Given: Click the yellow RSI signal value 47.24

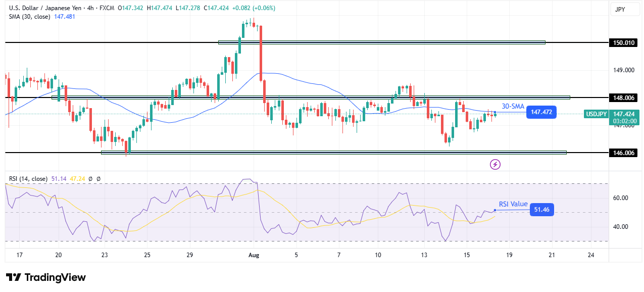Looking at the screenshot, I should pyautogui.click(x=77, y=179).
